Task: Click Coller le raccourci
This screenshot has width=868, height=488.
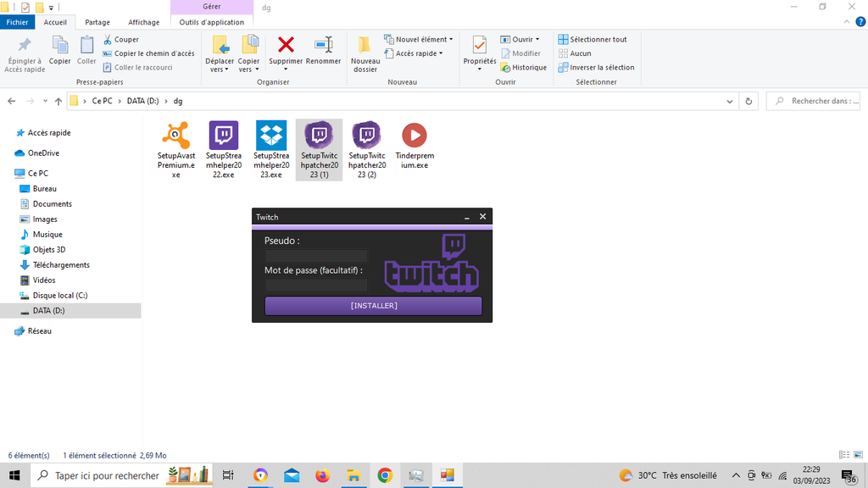Action: (138, 67)
